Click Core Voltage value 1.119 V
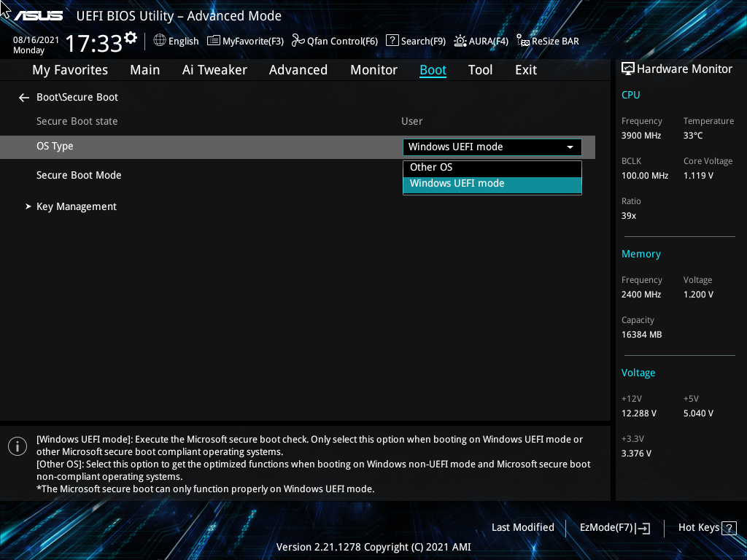The width and height of the screenshot is (747, 560). point(698,176)
